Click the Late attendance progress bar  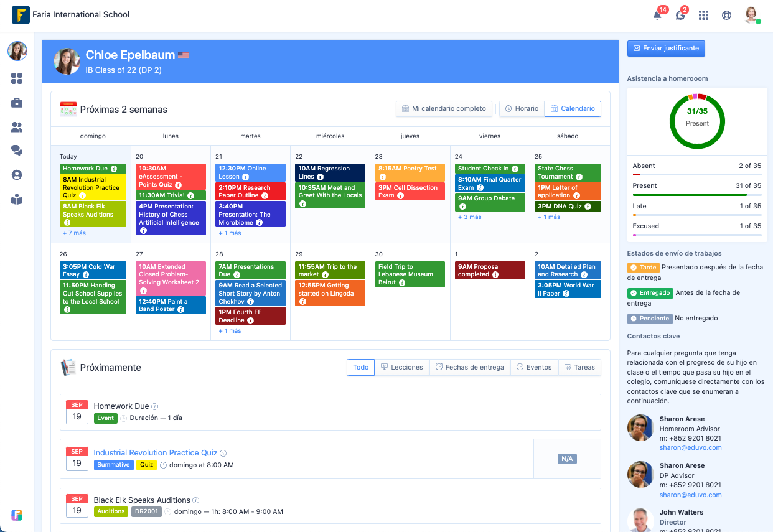tap(697, 215)
